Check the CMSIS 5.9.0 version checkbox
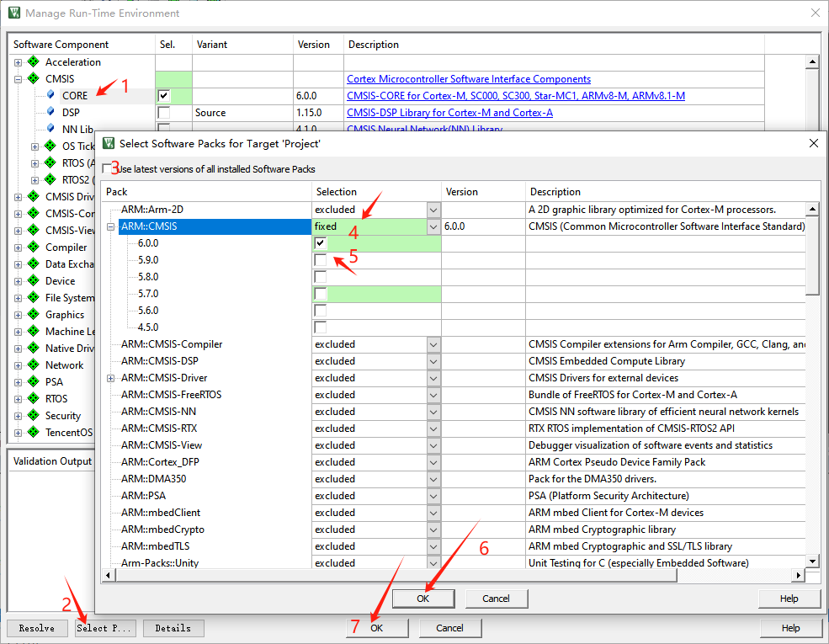Screen dimensions: 829x644 click(x=321, y=260)
